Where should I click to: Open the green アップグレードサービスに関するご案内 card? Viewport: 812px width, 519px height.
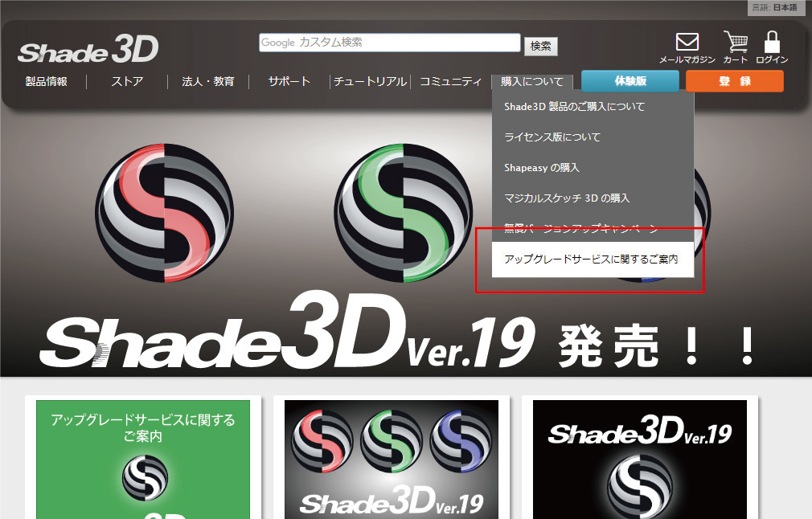(143, 460)
